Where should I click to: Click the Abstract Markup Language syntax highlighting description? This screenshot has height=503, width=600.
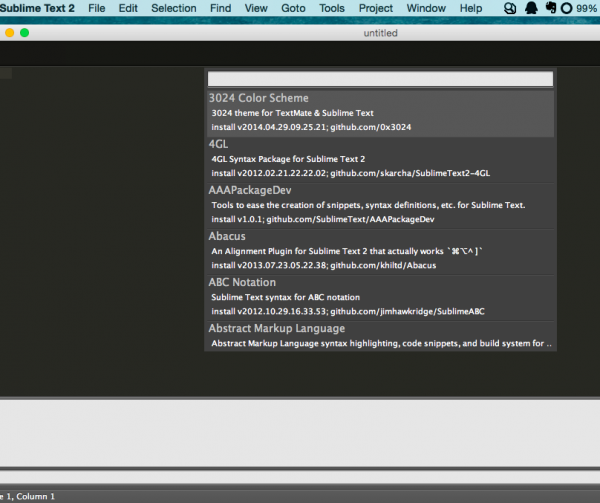[382, 343]
